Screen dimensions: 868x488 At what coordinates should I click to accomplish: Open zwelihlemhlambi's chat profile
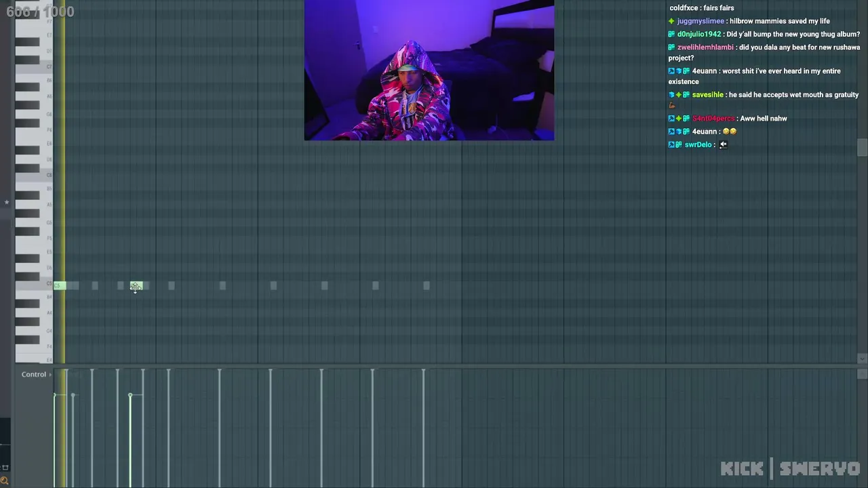[x=705, y=47]
